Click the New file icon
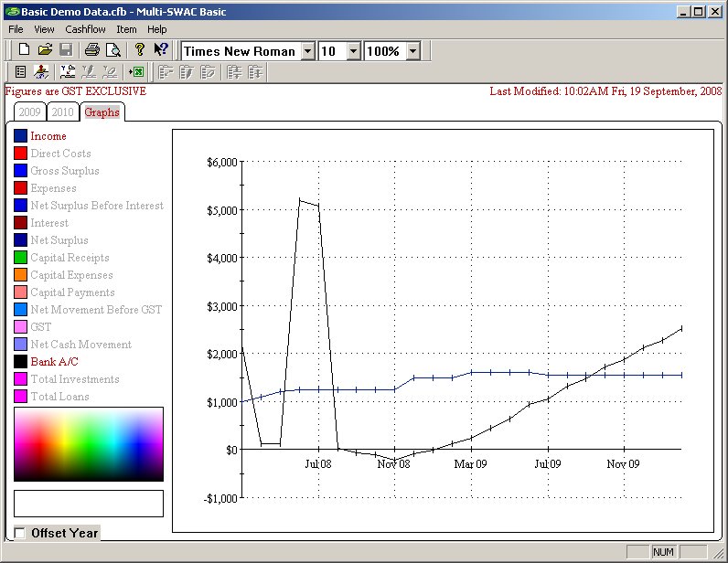Viewport: 728px width, 563px height. [24, 49]
